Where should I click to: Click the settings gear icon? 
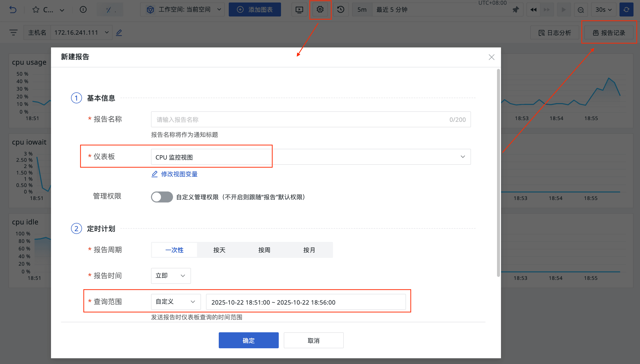320,9
